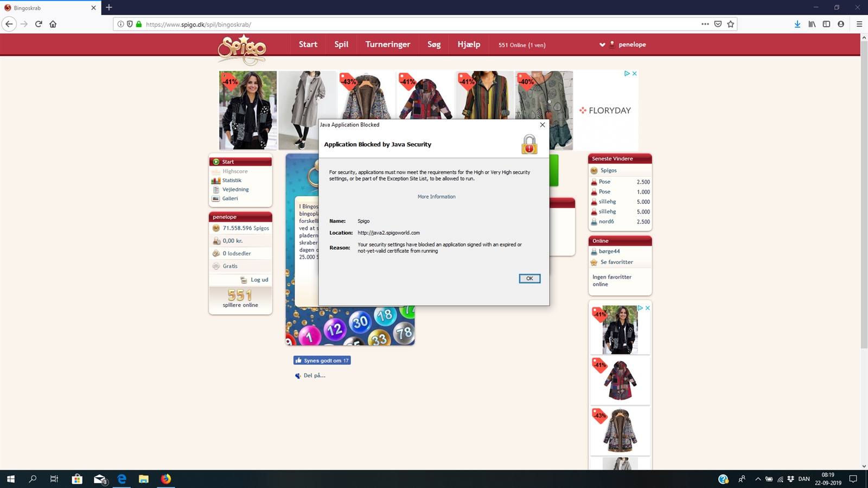Go to the Firefox home page icon
868x488 pixels.
(53, 24)
